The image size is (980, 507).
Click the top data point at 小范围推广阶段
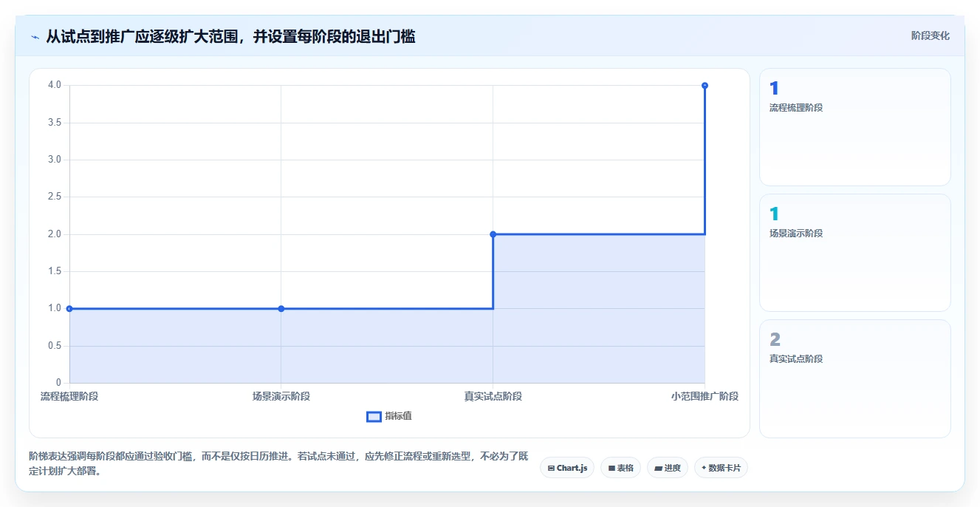pos(705,86)
